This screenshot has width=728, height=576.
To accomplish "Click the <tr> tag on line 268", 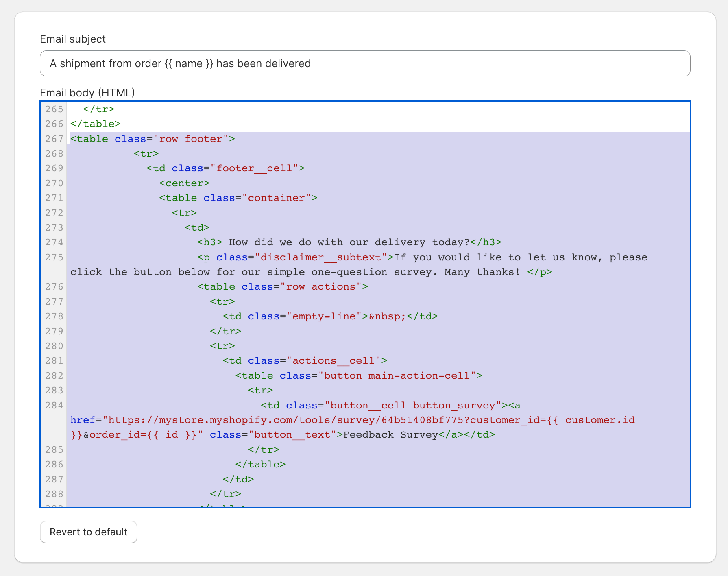I will (x=146, y=153).
